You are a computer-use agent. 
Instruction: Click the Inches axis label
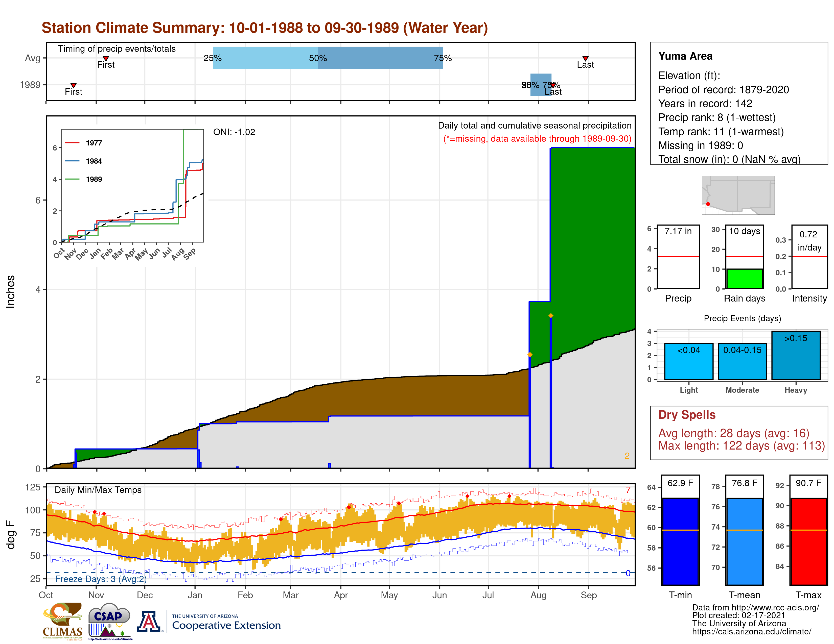click(10, 291)
